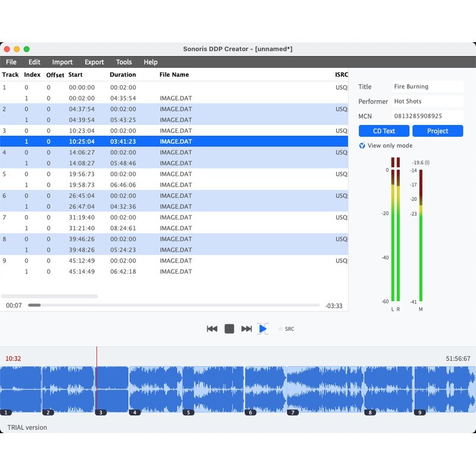
Task: Open the Tools menu
Action: (x=124, y=62)
